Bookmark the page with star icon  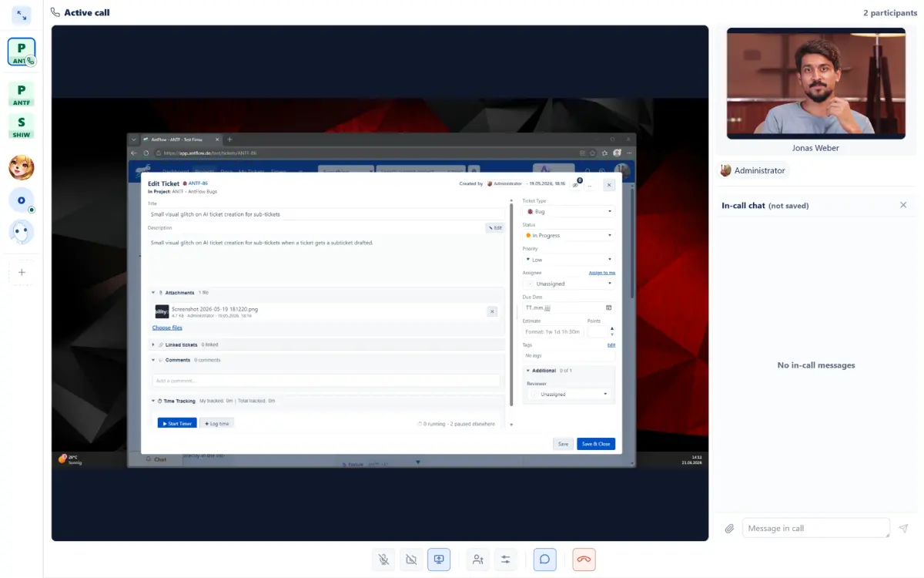[x=592, y=153]
